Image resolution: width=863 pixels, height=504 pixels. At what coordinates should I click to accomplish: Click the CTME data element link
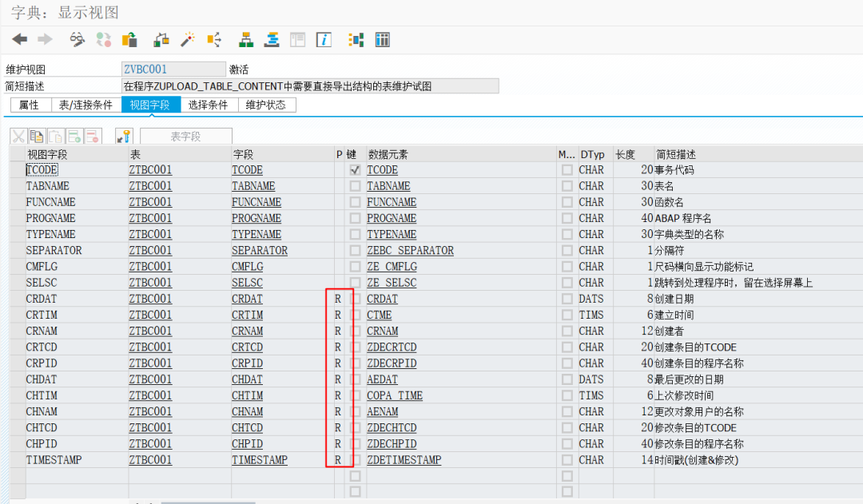pyautogui.click(x=380, y=315)
